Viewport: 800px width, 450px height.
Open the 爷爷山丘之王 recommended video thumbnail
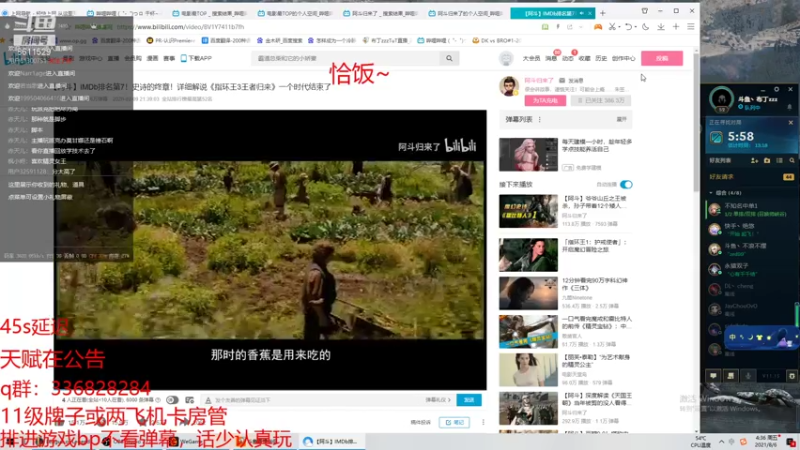(x=528, y=211)
